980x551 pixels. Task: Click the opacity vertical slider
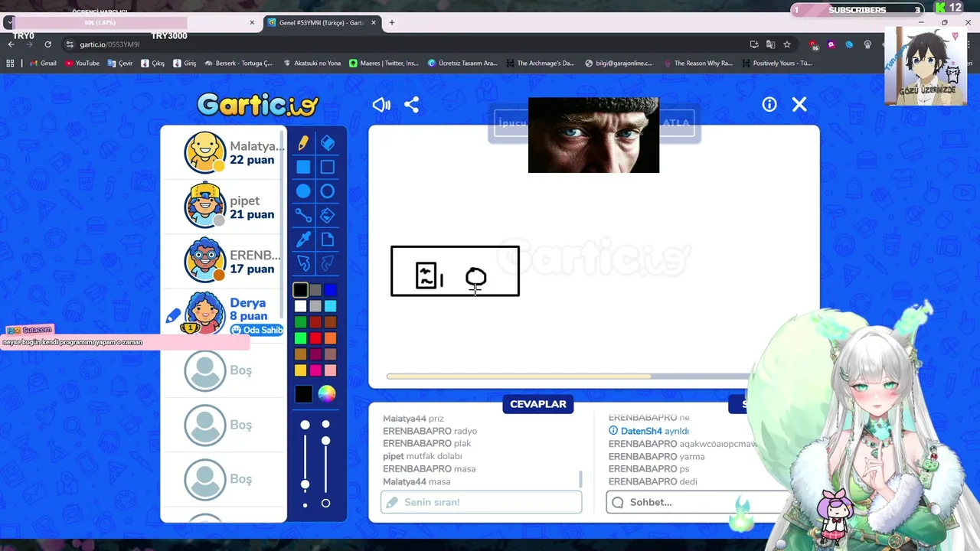(325, 464)
